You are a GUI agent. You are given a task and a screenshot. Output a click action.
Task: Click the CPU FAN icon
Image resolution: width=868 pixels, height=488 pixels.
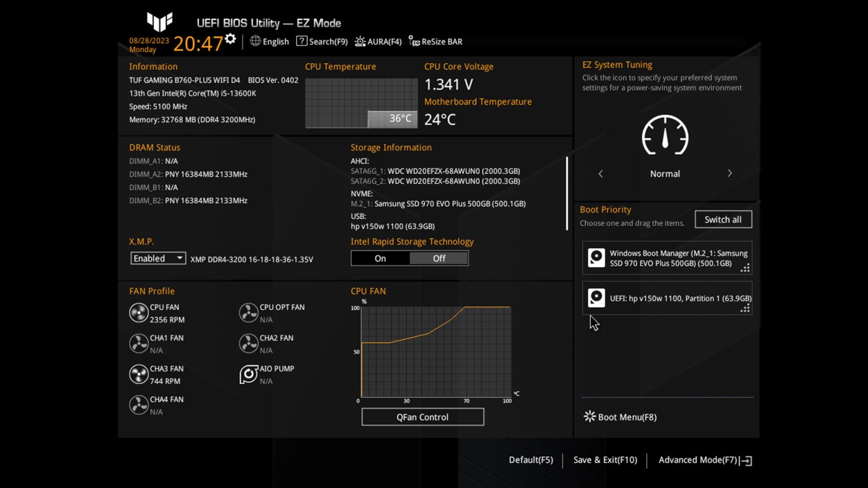(138, 312)
